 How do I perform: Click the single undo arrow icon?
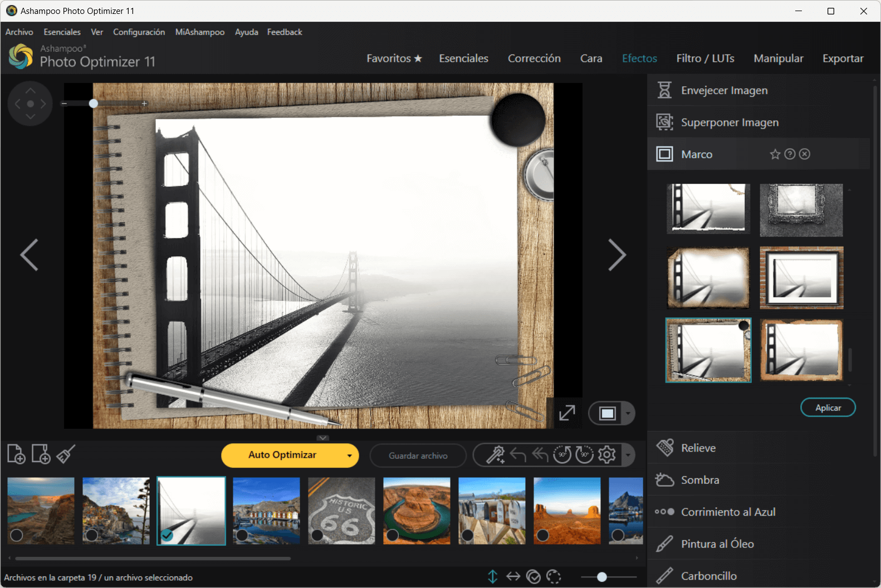click(518, 455)
